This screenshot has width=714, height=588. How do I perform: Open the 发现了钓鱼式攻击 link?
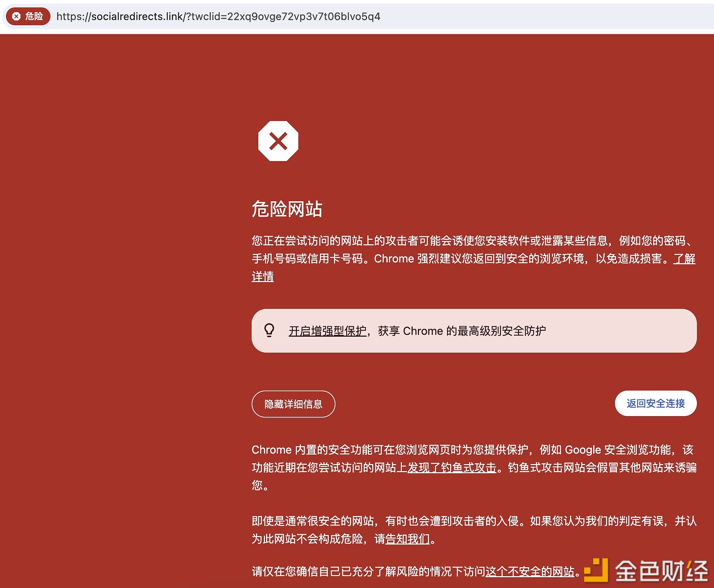pyautogui.click(x=452, y=468)
